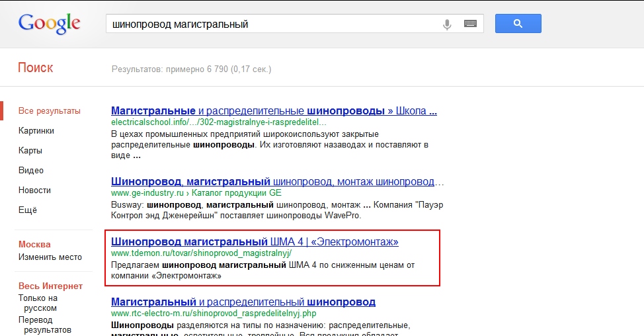Click the 'Москва' location label
Viewport: 644px width, 336px height.
34,245
